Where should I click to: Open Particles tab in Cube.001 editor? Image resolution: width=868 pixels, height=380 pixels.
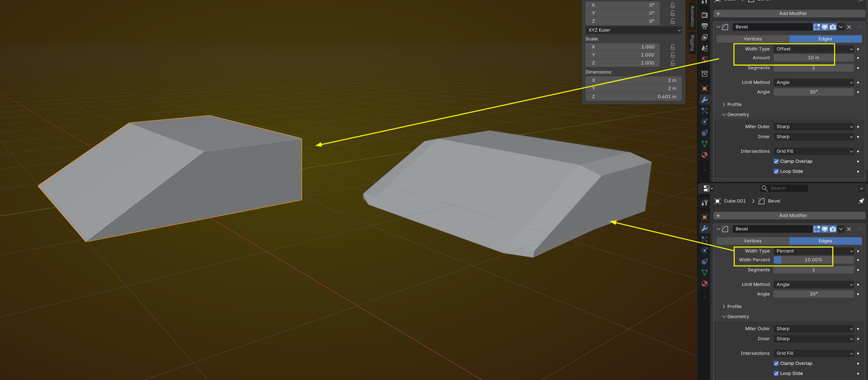[x=705, y=240]
